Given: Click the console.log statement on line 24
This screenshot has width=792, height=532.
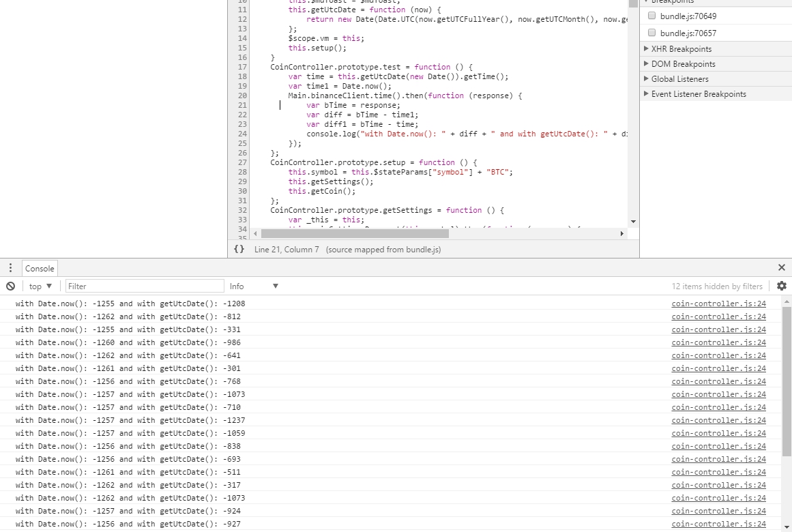Looking at the screenshot, I should coord(467,134).
